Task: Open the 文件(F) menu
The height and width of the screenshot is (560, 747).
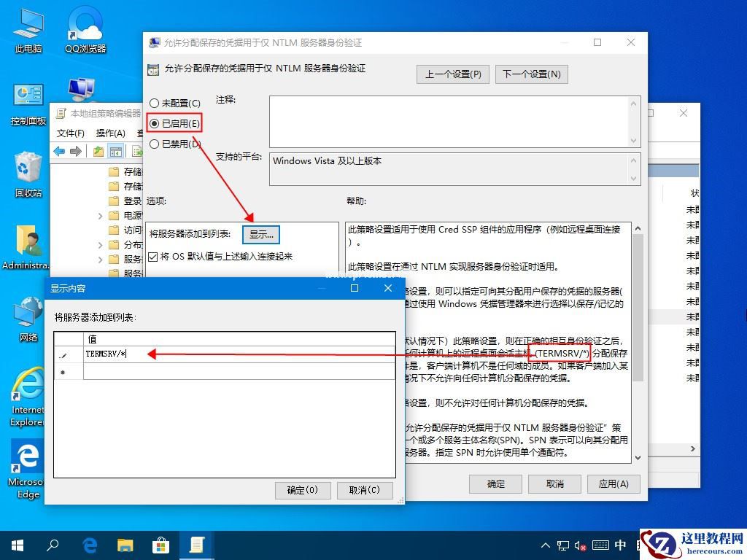Action: (x=70, y=133)
